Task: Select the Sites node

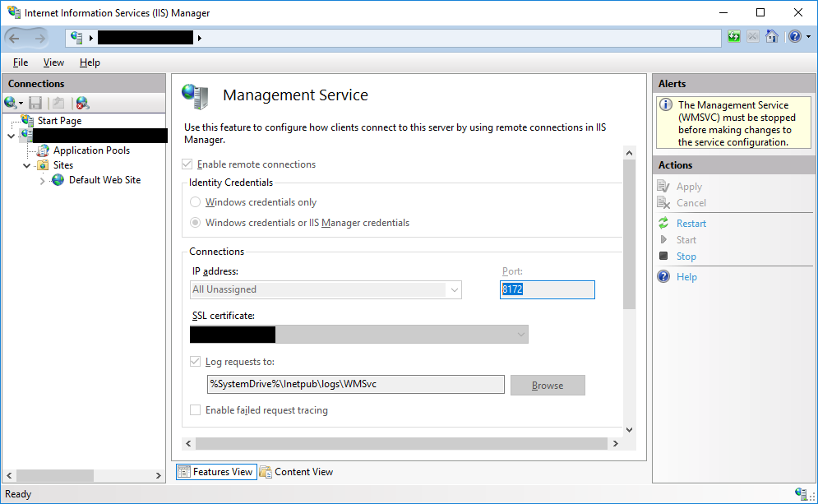Action: [x=63, y=165]
